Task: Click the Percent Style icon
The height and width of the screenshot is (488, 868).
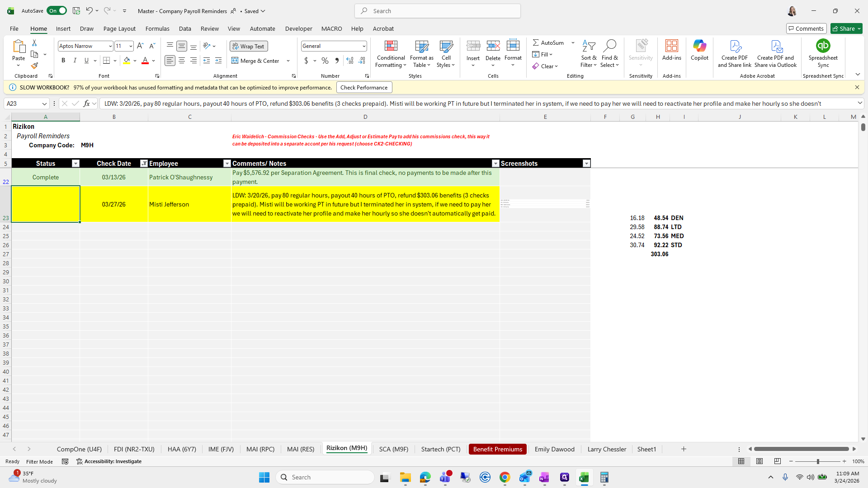Action: pyautogui.click(x=325, y=61)
